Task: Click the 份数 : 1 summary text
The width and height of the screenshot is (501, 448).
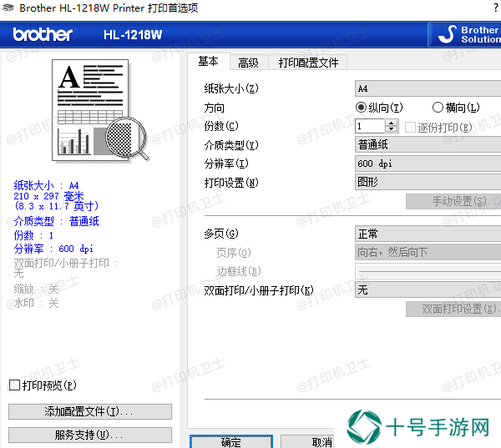Action: point(33,235)
